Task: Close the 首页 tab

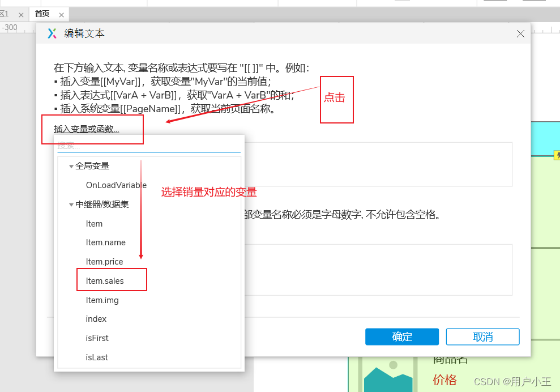Action: coord(61,15)
